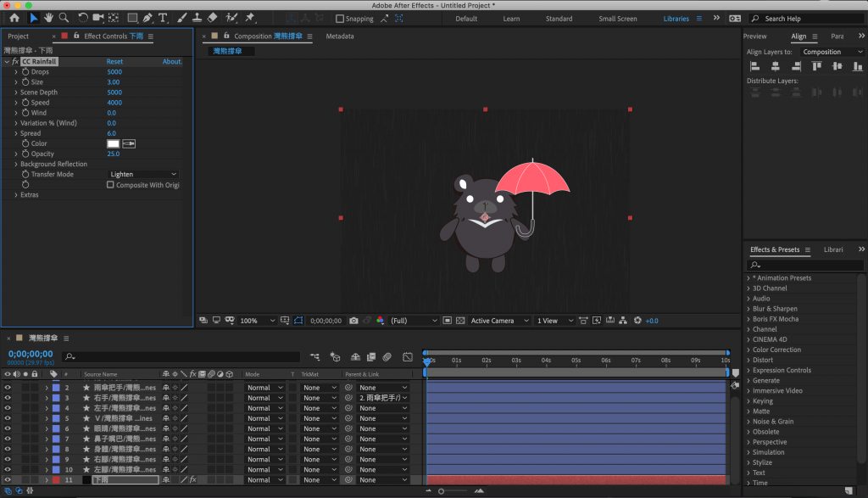Open the Transfer Mode Lighten dropdown
The height and width of the screenshot is (498, 868).
(x=142, y=174)
